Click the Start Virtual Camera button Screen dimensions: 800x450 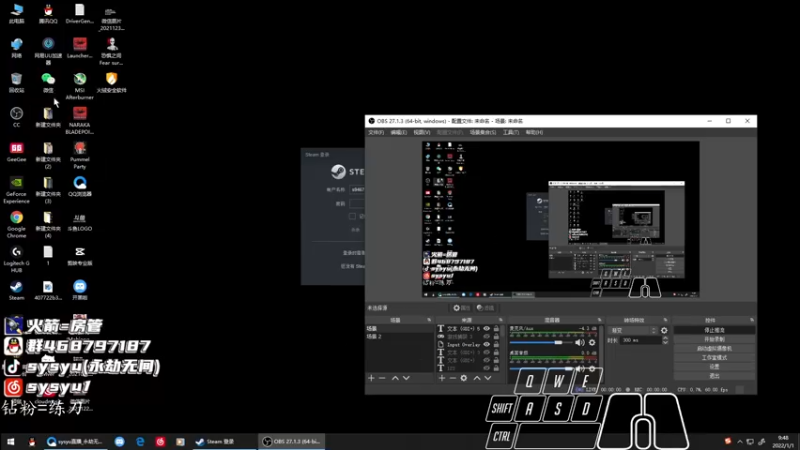[x=714, y=348]
